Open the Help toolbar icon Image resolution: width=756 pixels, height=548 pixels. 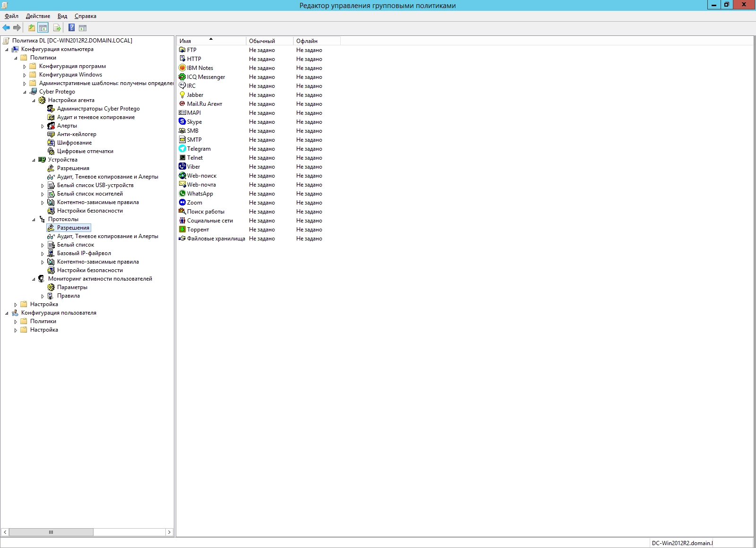[x=71, y=28]
